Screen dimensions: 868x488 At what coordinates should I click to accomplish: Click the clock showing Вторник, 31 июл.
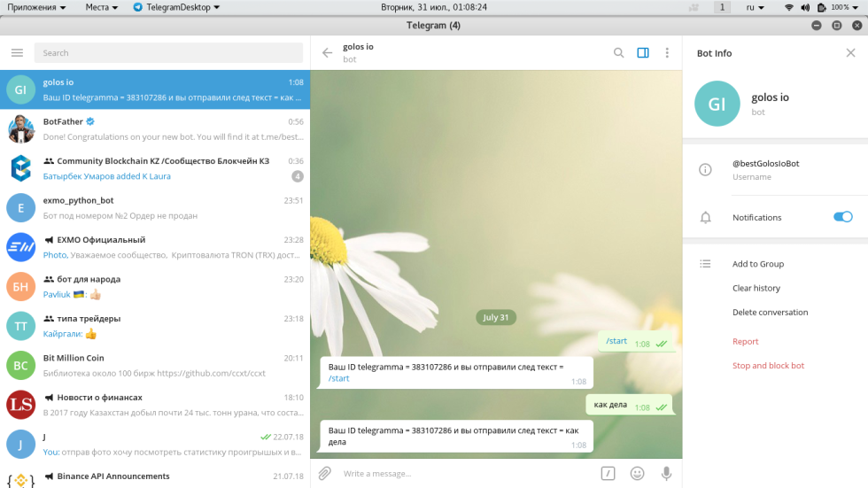tap(434, 7)
